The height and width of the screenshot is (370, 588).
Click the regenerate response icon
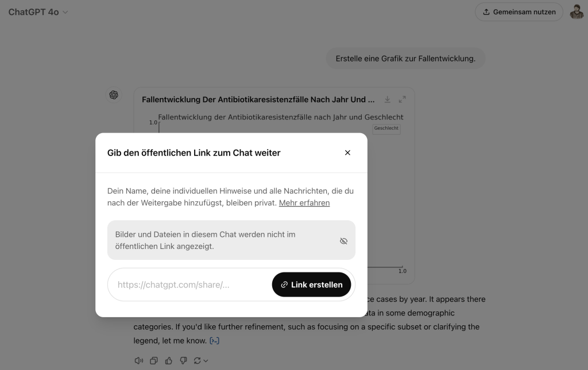[x=198, y=361]
